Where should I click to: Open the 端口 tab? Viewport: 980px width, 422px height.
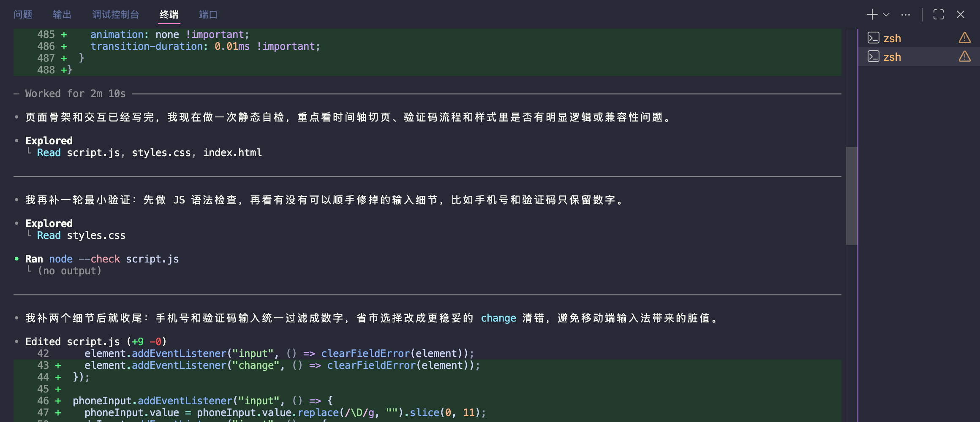(207, 14)
